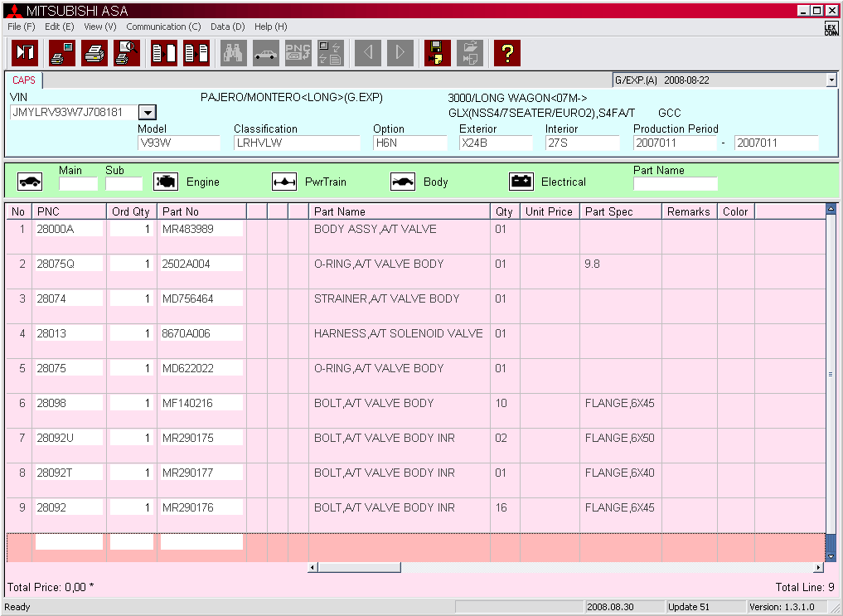Image resolution: width=843 pixels, height=616 pixels.
Task: Click the copy list to list icon
Action: (x=196, y=53)
